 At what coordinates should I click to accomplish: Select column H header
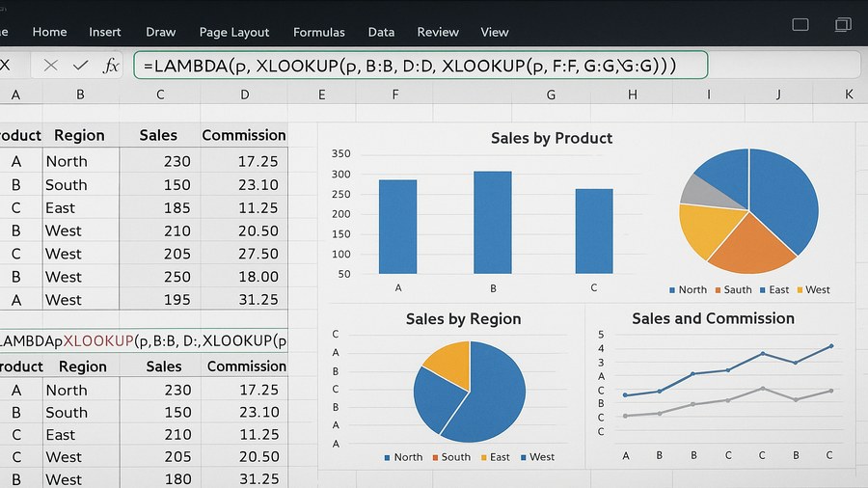coord(632,95)
